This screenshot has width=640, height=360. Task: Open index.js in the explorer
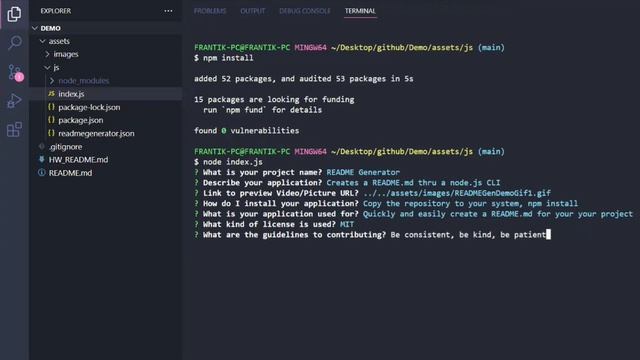click(x=71, y=94)
